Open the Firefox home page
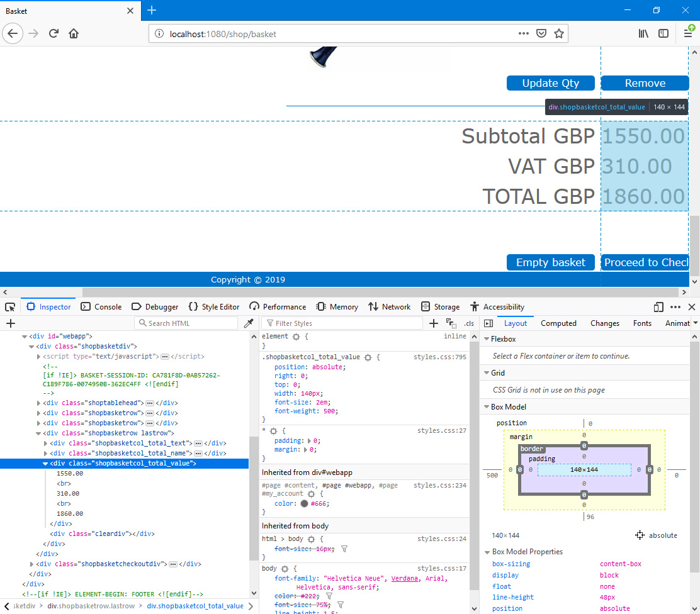Screen dimensions: 700x614 pyautogui.click(x=74, y=33)
